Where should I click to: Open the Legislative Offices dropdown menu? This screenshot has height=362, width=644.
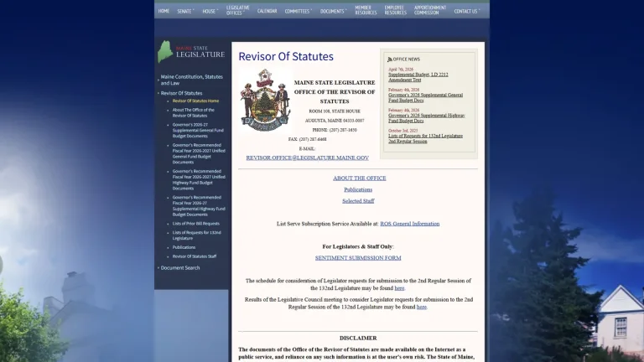click(x=238, y=10)
